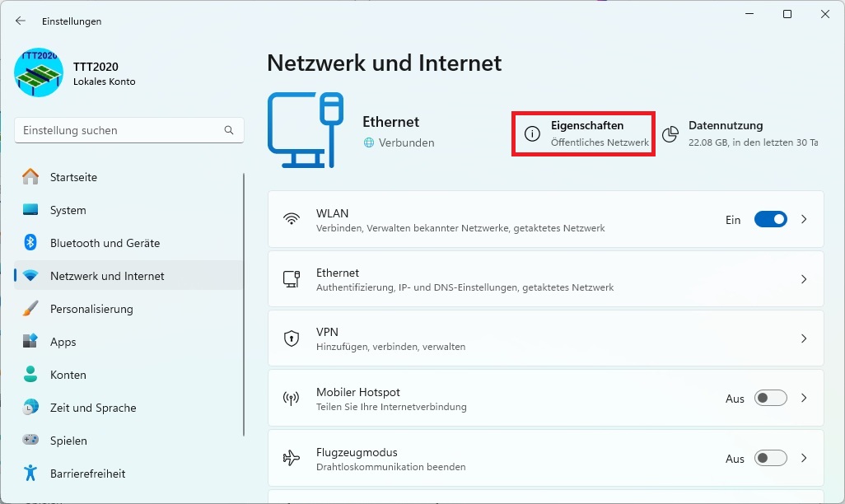Image resolution: width=845 pixels, height=504 pixels.
Task: Expand WLAN settings with the chevron
Action: tap(804, 219)
